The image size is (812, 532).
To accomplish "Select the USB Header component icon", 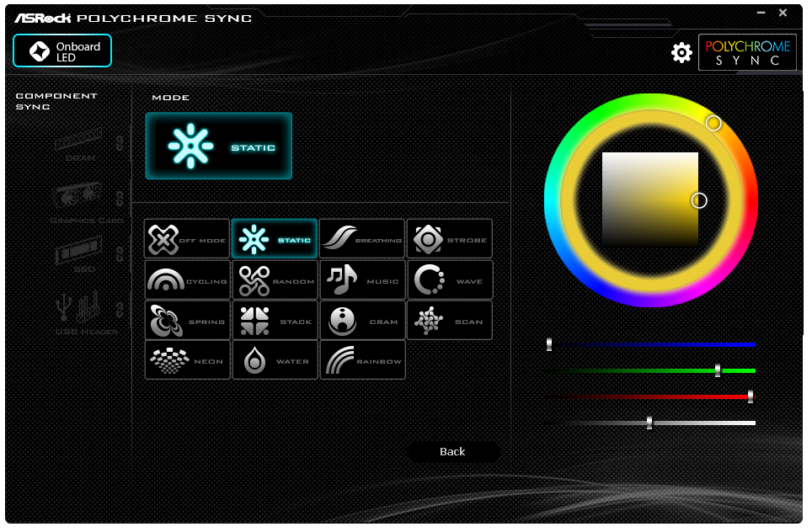I will point(78,307).
